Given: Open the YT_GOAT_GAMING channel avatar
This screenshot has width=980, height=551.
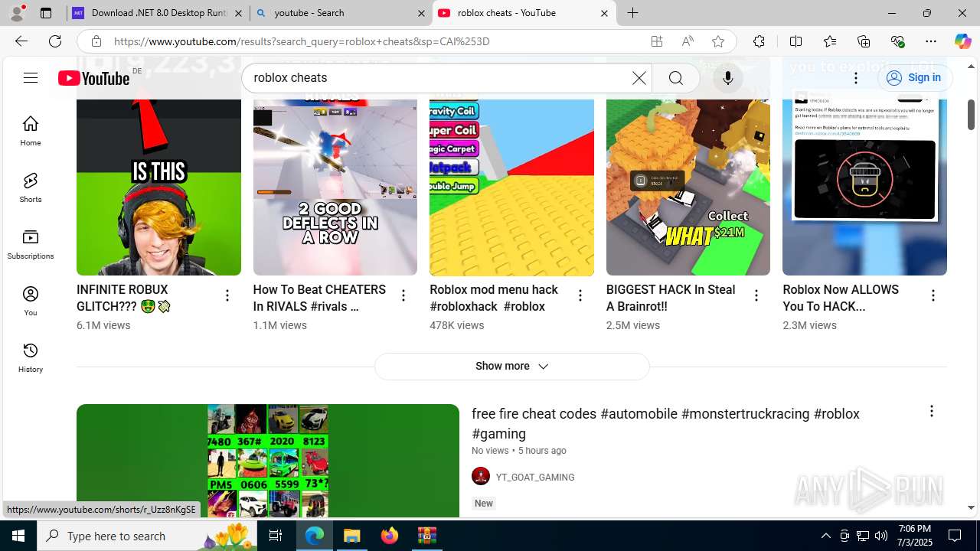Looking at the screenshot, I should coord(481,477).
